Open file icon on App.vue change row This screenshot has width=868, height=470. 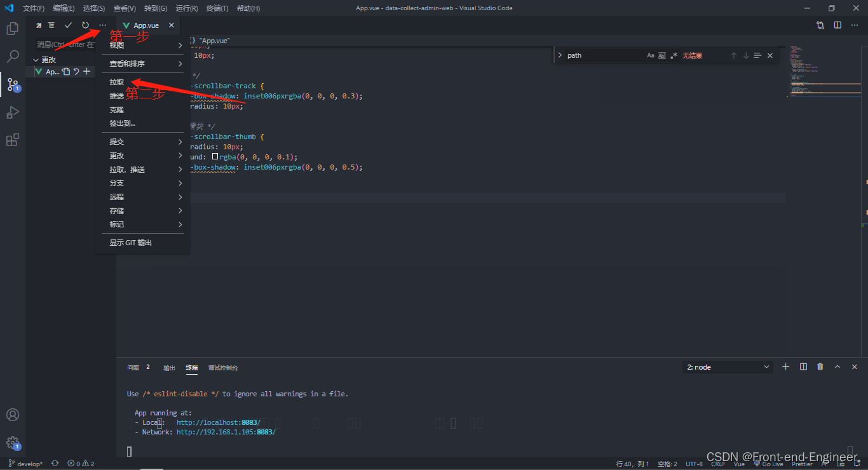click(65, 72)
